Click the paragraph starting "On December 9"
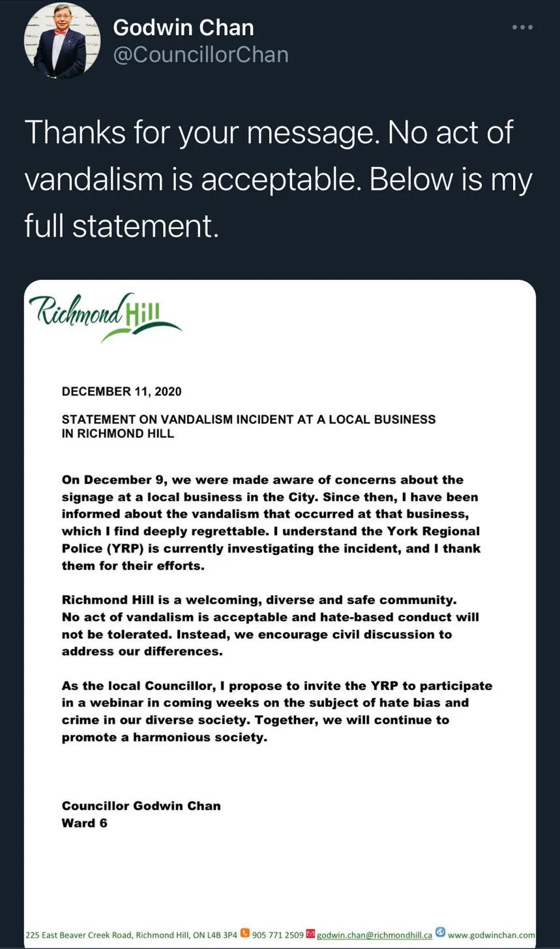The height and width of the screenshot is (949, 560). (271, 522)
